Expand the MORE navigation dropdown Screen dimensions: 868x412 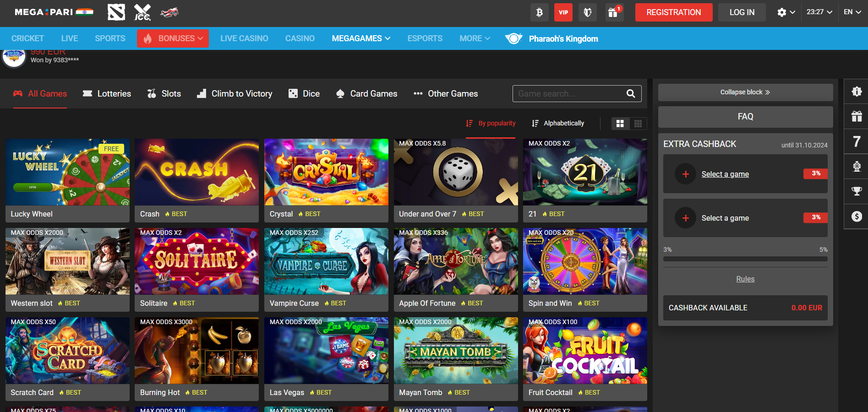coord(475,38)
